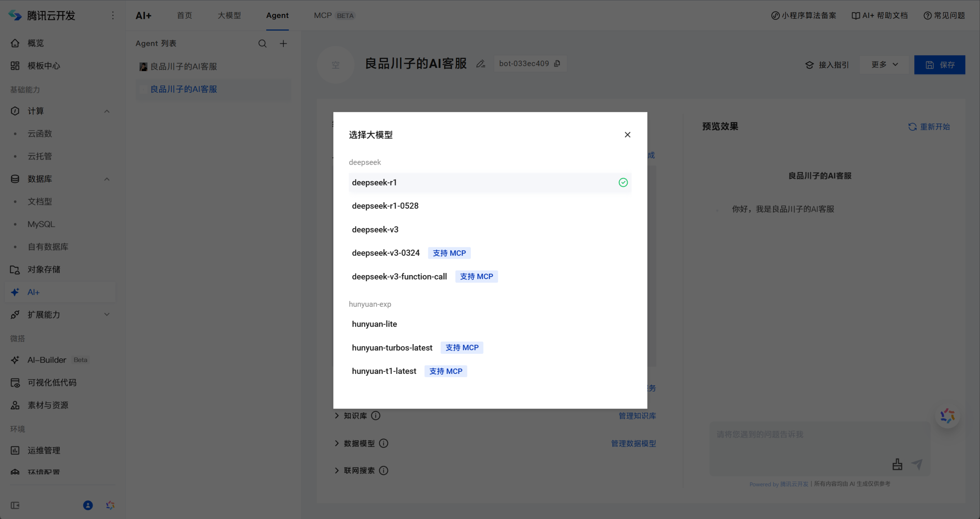The height and width of the screenshot is (519, 980).
Task: Open 管理知识库 link
Action: click(x=637, y=416)
